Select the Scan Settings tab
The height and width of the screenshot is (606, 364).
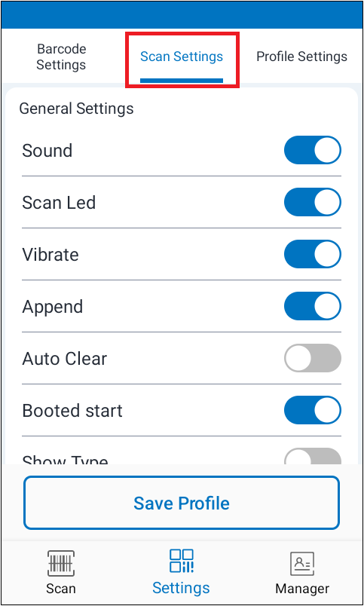182,57
